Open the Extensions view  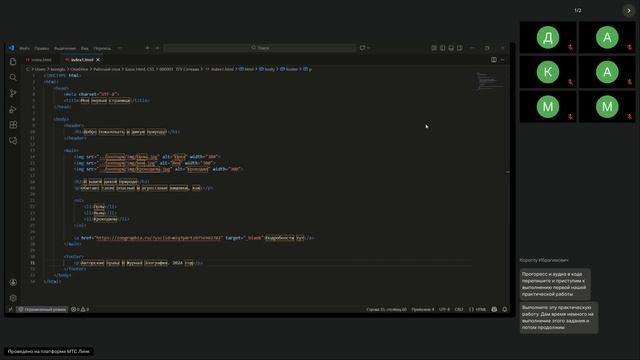pos(13,125)
